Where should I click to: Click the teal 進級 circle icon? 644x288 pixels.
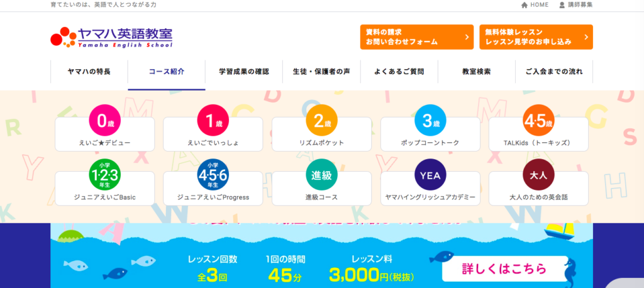(321, 175)
